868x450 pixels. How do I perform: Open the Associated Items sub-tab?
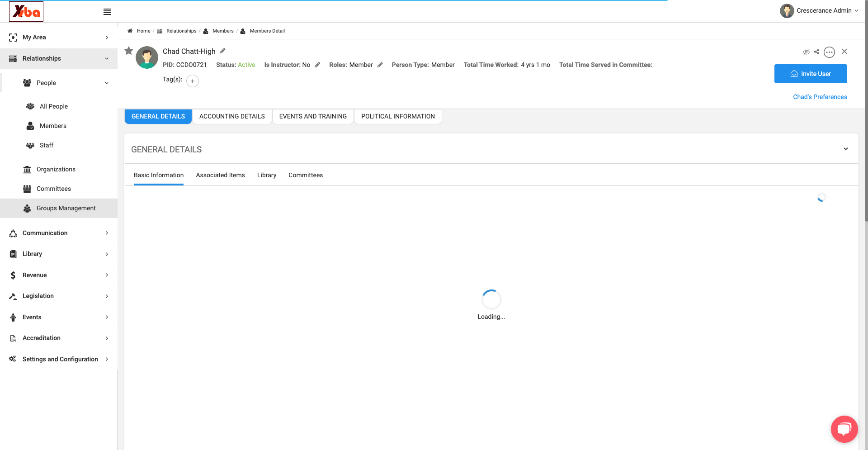220,175
